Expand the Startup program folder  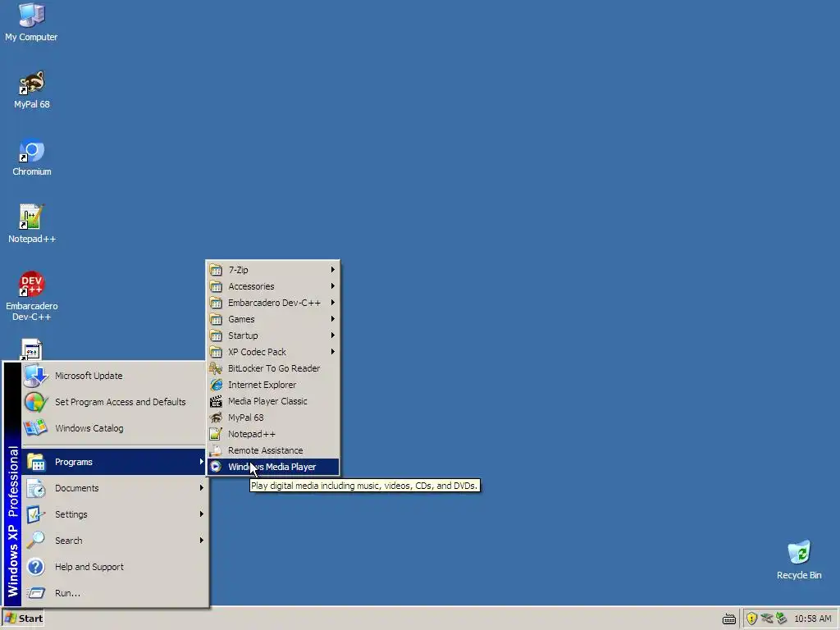(273, 336)
